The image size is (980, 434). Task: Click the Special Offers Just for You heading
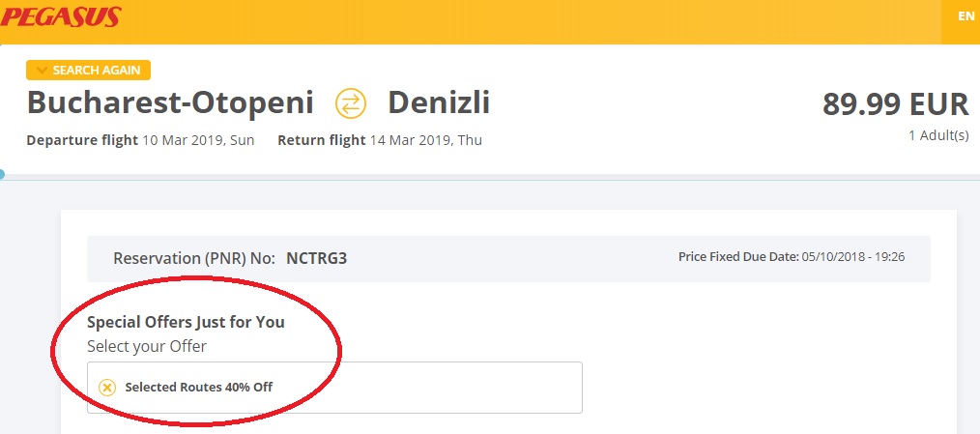186,322
